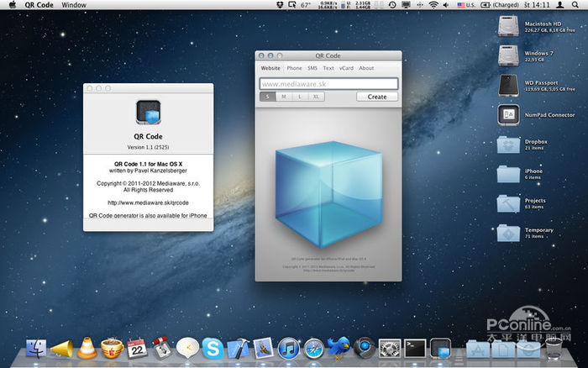This screenshot has height=368, width=588.
Task: Select the S size option
Action: 267,97
